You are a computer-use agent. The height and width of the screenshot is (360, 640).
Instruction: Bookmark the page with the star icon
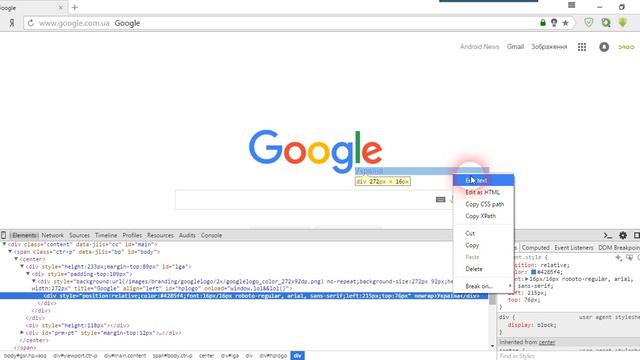click(565, 23)
